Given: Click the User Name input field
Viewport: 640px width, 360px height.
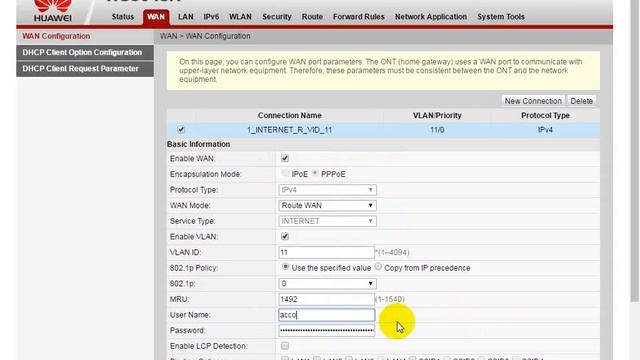Looking at the screenshot, I should click(x=327, y=315).
